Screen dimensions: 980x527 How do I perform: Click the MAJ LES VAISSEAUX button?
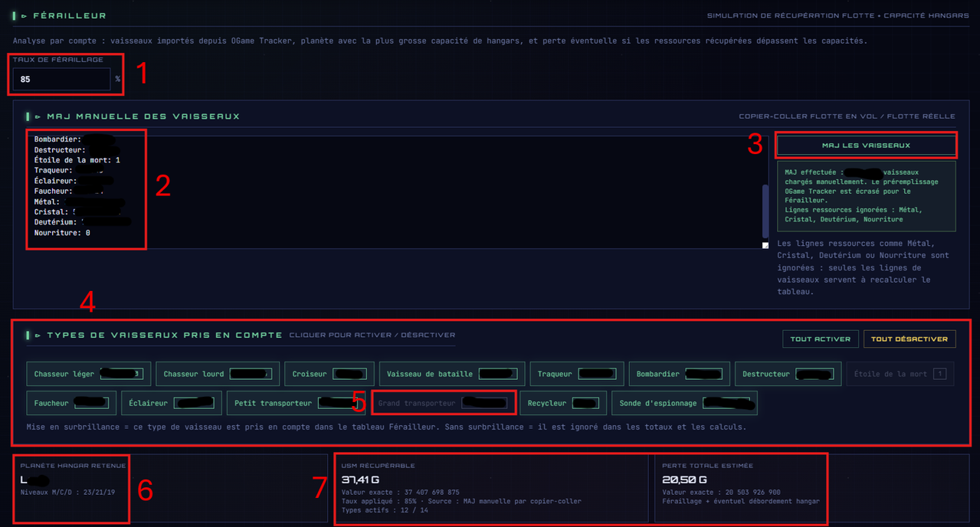click(x=866, y=145)
